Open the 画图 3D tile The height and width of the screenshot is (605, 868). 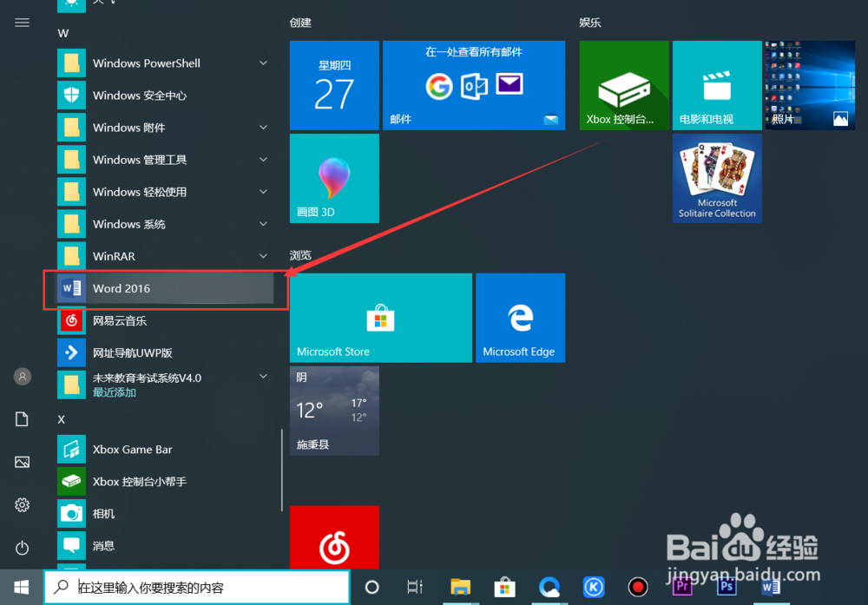coord(334,178)
